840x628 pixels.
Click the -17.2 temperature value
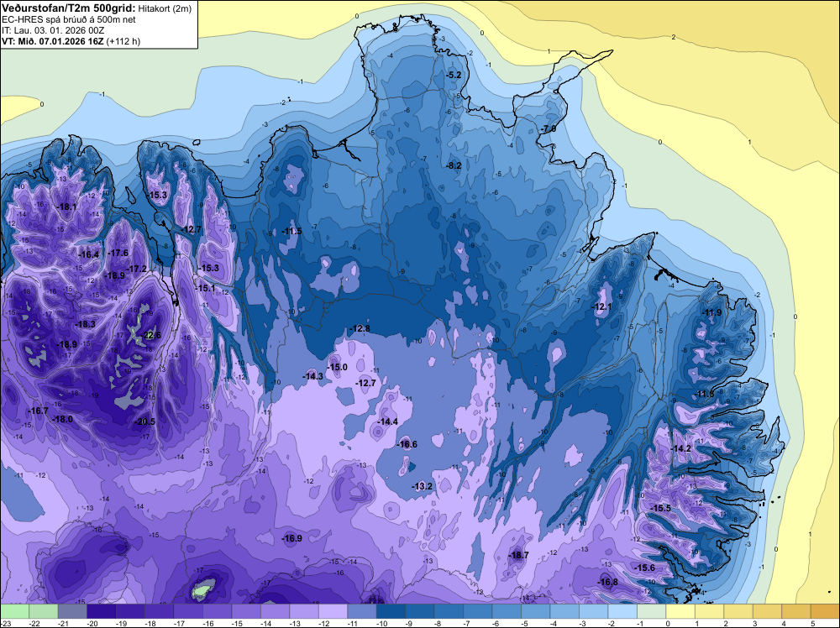point(137,269)
